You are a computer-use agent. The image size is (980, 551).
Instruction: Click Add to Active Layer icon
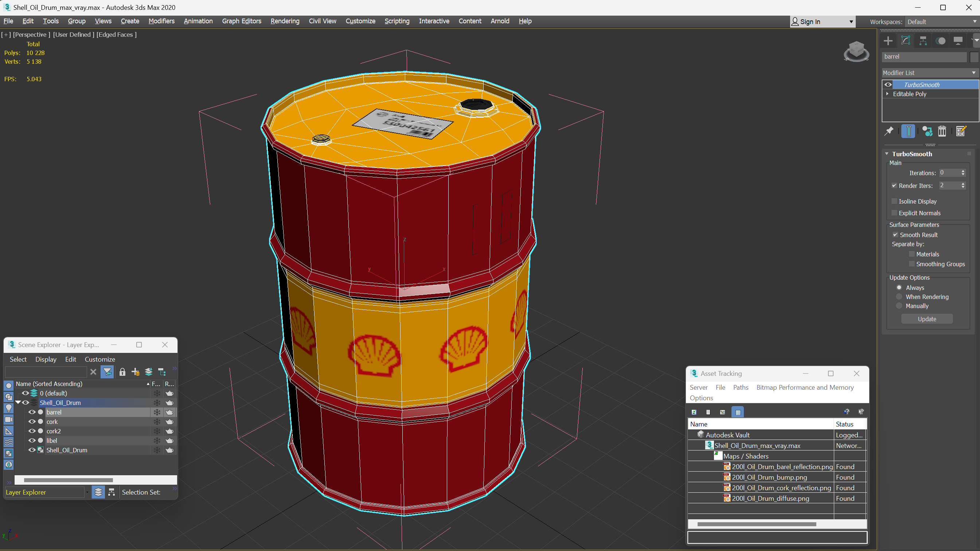point(149,372)
